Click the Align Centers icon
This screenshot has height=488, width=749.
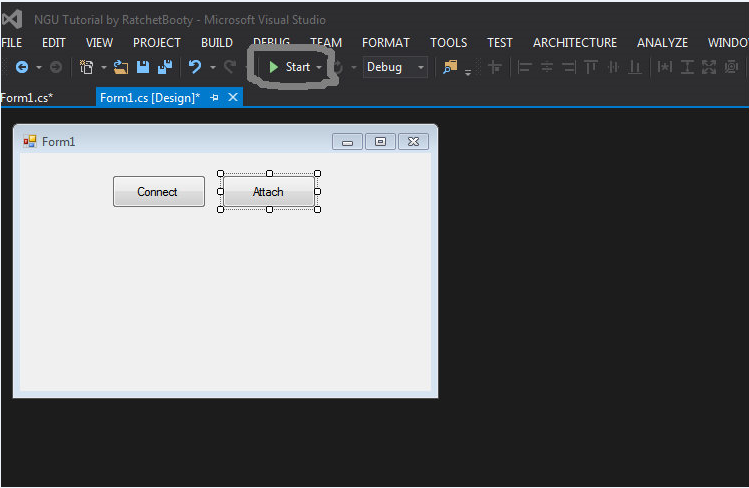pos(547,67)
